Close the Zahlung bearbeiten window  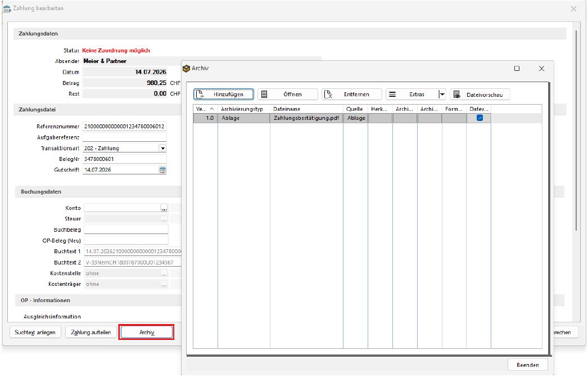[574, 8]
